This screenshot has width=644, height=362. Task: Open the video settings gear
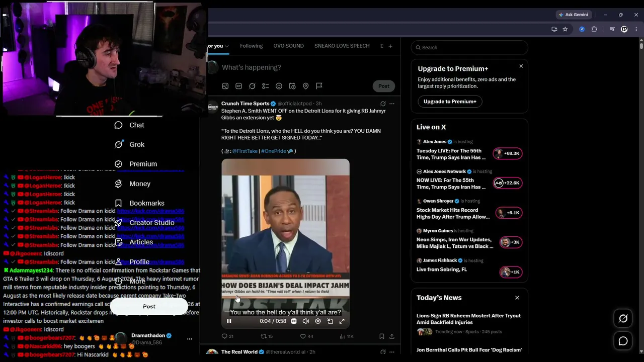click(318, 321)
